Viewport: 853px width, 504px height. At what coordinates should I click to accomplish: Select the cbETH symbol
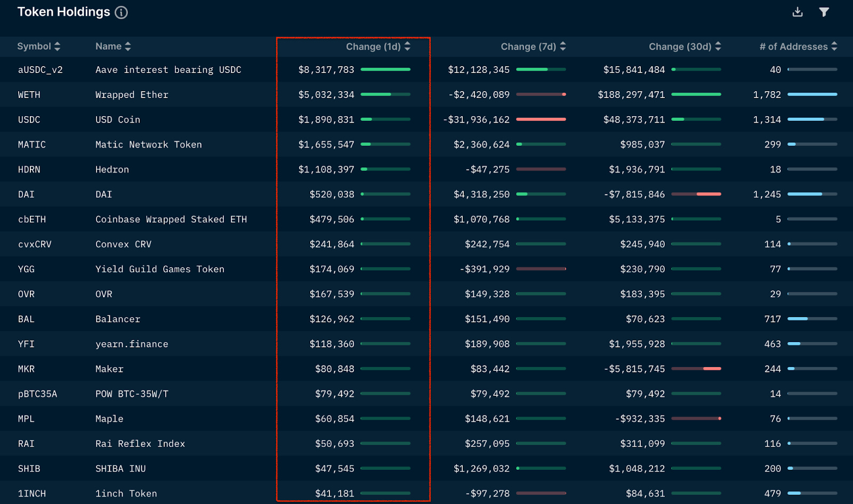click(x=32, y=220)
